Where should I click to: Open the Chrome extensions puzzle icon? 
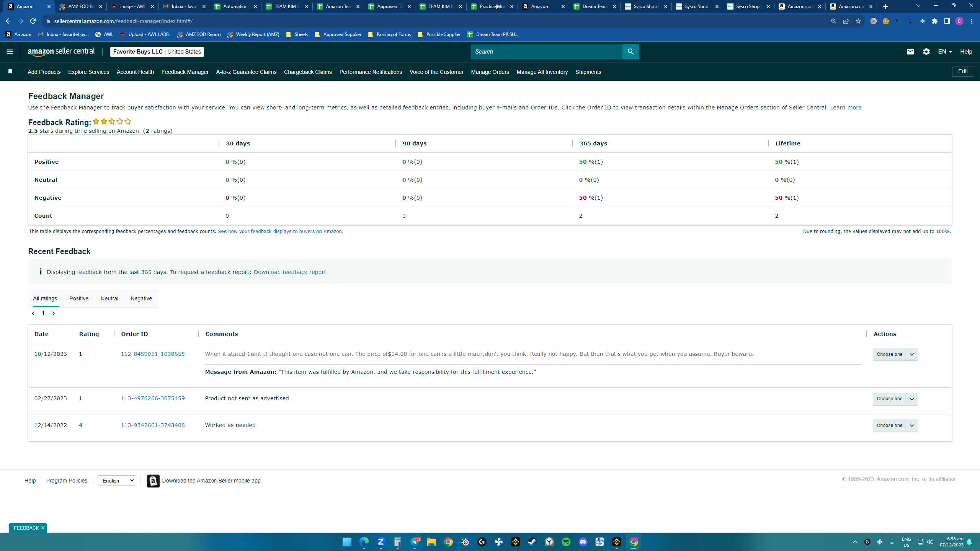pos(935,21)
